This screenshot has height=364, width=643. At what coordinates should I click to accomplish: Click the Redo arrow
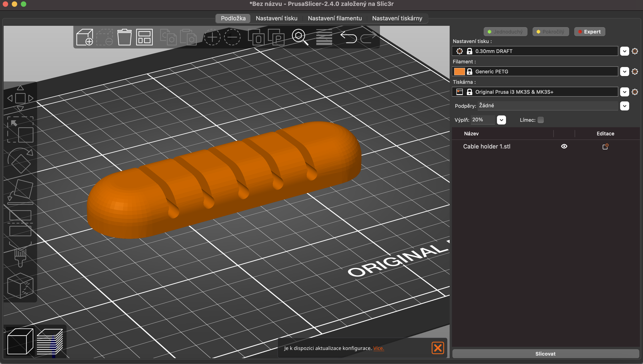[x=368, y=37]
